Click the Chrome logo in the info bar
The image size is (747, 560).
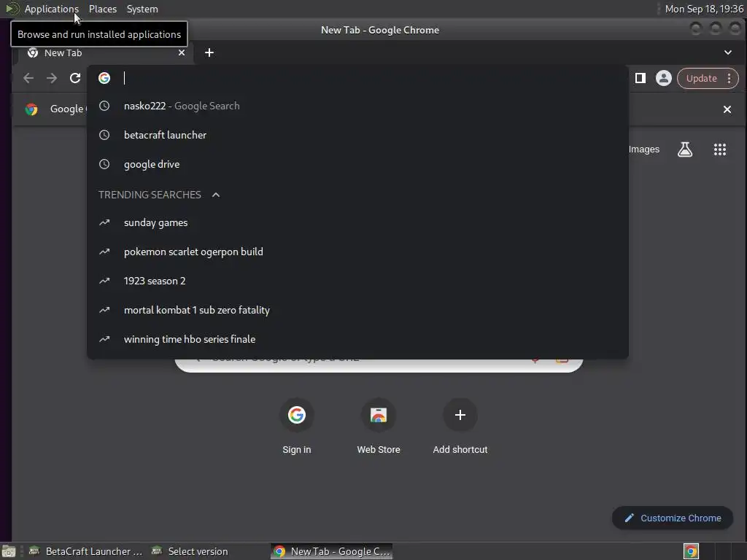[x=31, y=109]
